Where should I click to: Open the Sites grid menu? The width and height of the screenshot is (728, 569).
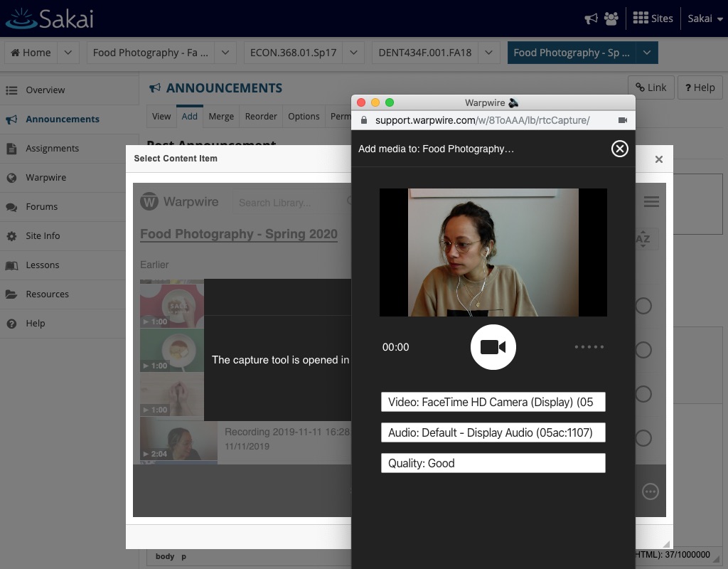(653, 18)
